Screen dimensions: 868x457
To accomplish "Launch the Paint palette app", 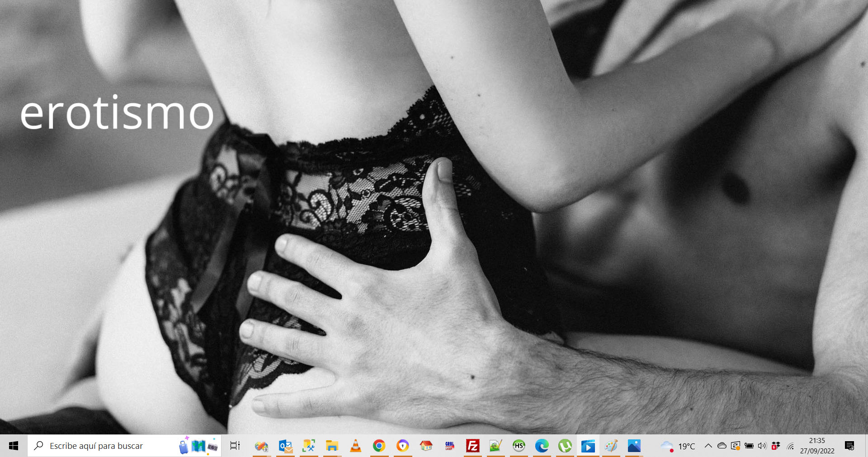I will (611, 446).
